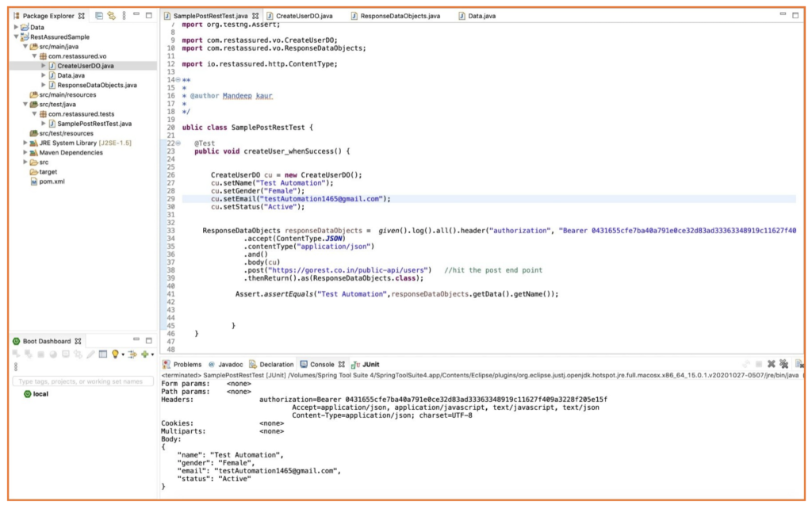This screenshot has height=509, width=812.
Task: Toggle Link with Editor in Package Explorer
Action: 111,16
